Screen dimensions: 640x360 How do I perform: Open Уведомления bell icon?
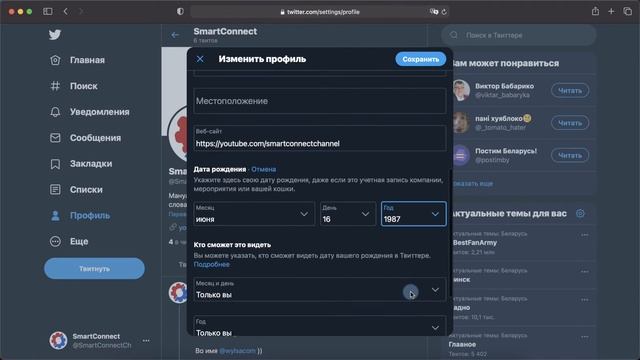pyautogui.click(x=55, y=112)
